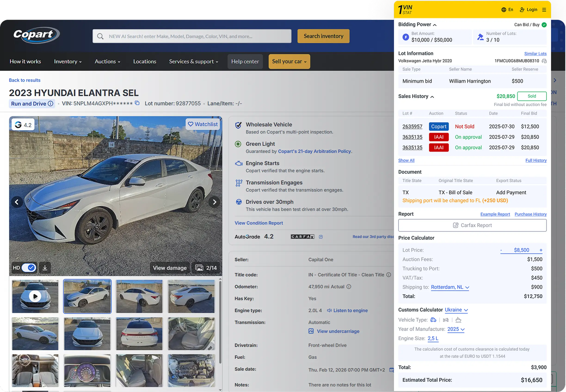Click the Odometer info icon
The height and width of the screenshot is (392, 566).
pyautogui.click(x=349, y=287)
